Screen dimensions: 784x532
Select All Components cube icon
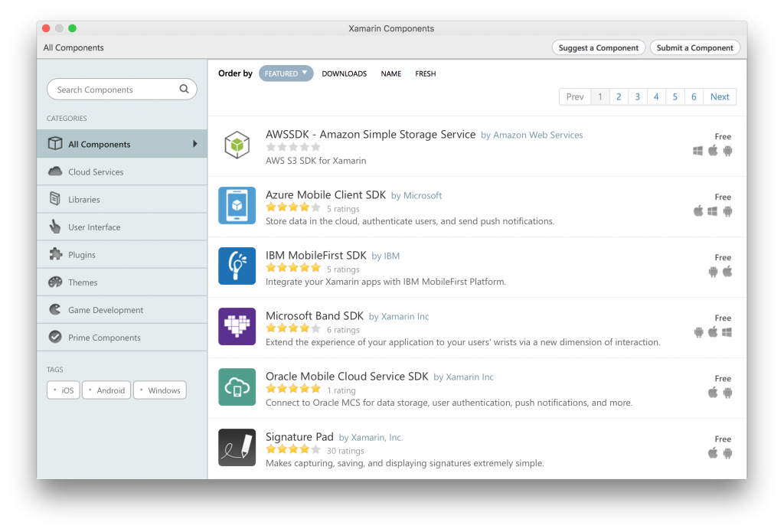point(55,143)
